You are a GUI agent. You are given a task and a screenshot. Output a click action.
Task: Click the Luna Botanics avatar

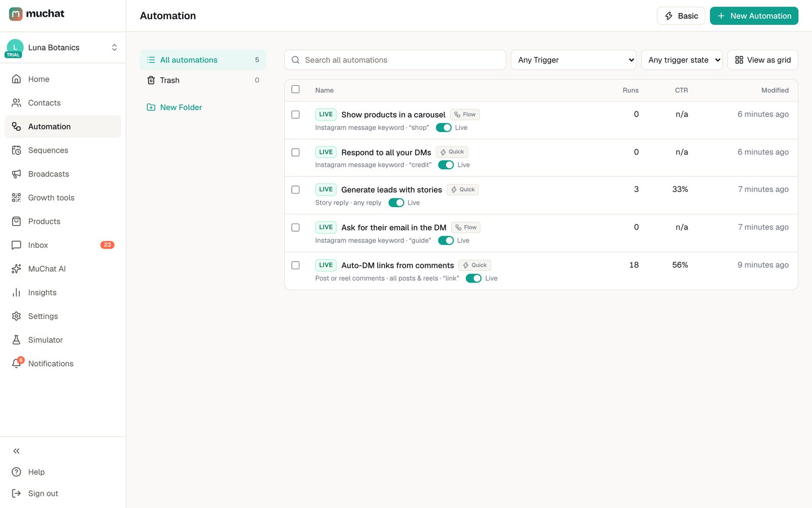[15, 48]
